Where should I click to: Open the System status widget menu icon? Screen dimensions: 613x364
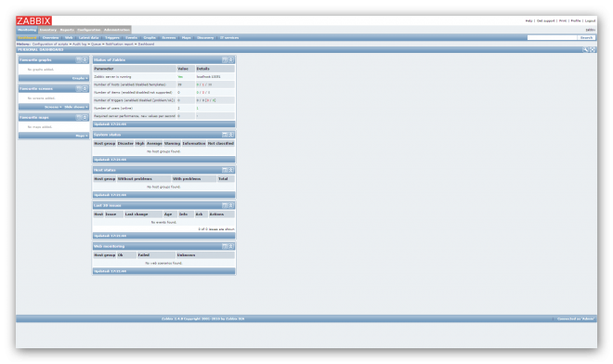[225, 135]
